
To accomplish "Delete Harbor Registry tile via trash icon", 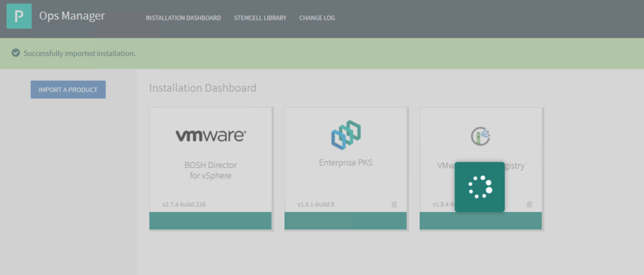I will click(529, 205).
